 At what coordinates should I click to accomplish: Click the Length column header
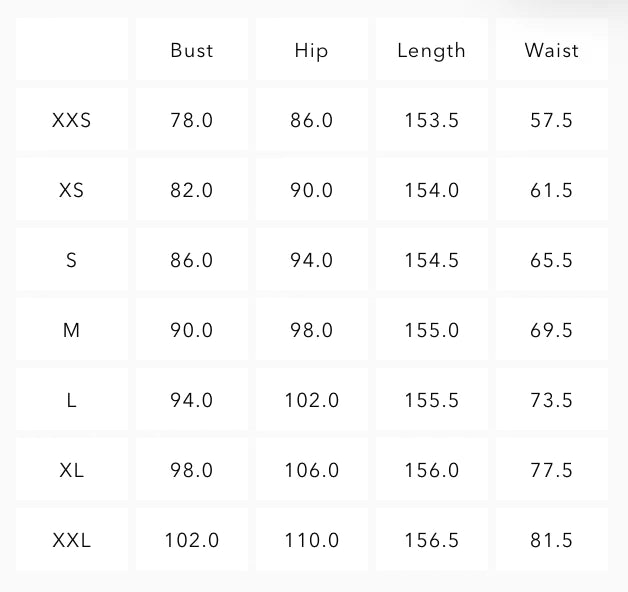click(x=431, y=50)
